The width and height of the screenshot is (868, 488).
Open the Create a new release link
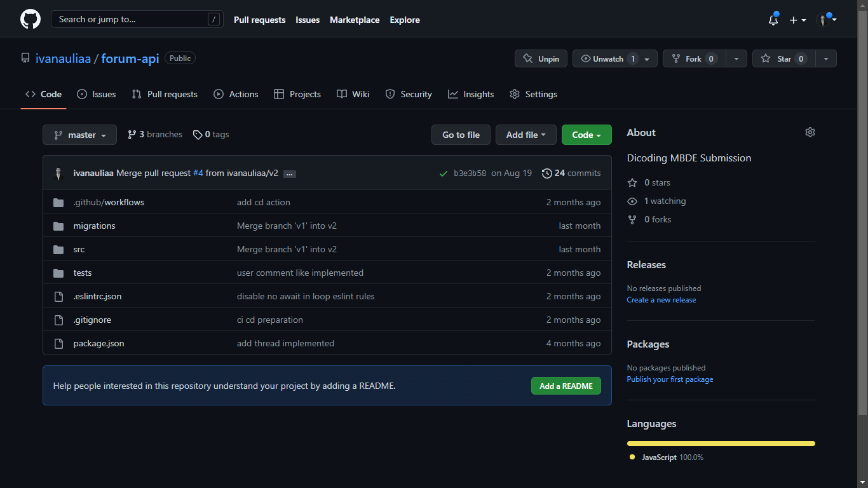pyautogui.click(x=661, y=300)
